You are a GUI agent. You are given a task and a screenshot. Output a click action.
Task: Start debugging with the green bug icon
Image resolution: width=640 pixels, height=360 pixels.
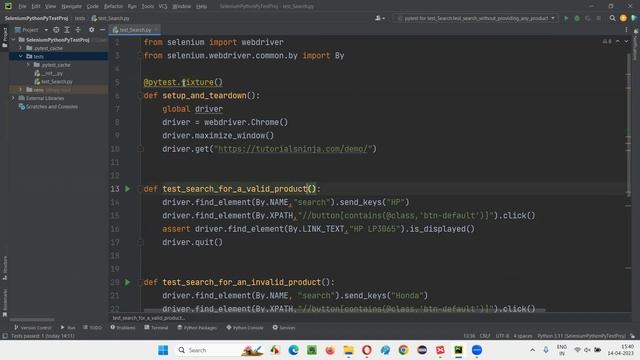click(x=577, y=18)
